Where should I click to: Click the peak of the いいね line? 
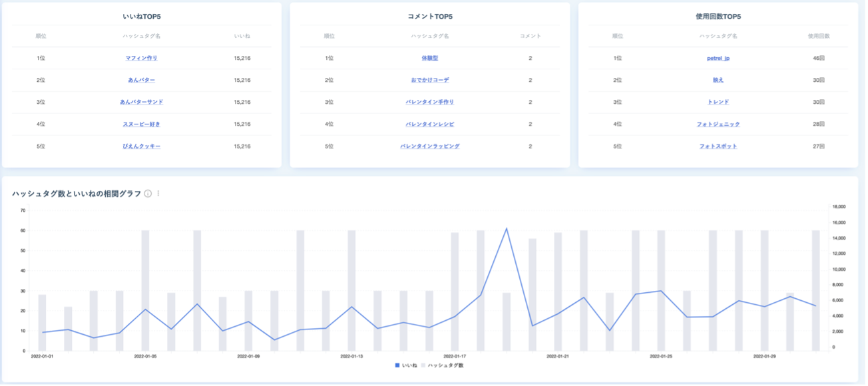coord(507,228)
